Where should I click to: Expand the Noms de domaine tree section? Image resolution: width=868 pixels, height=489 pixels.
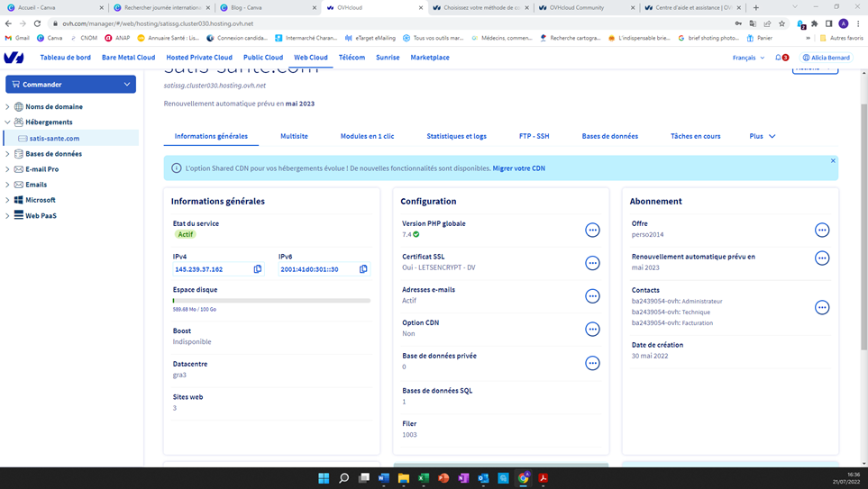(8, 106)
